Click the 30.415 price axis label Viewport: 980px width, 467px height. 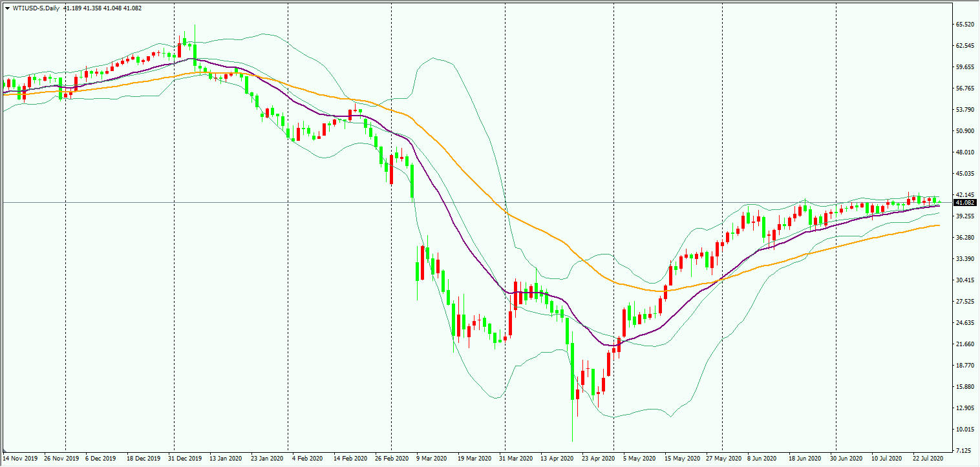coord(964,280)
